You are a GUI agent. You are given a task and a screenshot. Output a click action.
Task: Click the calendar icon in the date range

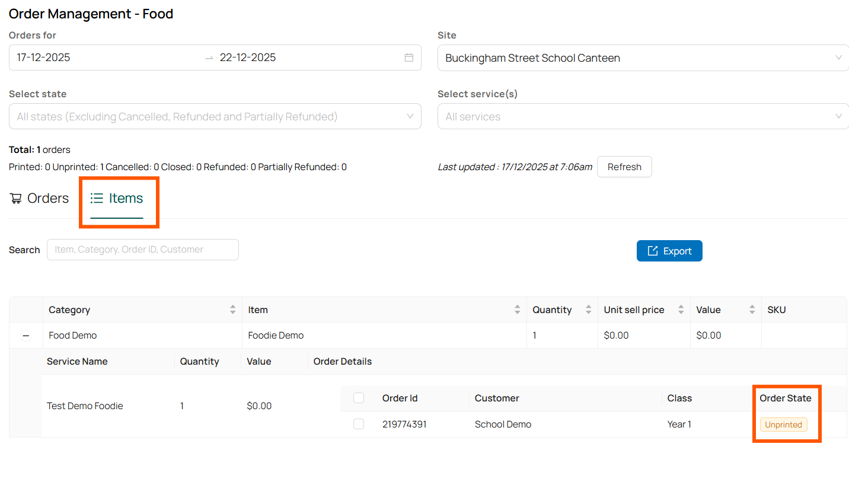(408, 57)
